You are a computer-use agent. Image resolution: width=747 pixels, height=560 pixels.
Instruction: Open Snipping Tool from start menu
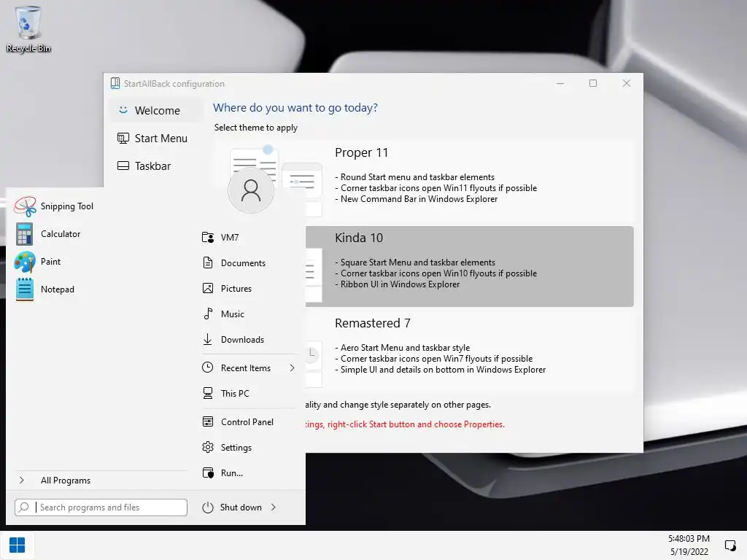click(54, 206)
